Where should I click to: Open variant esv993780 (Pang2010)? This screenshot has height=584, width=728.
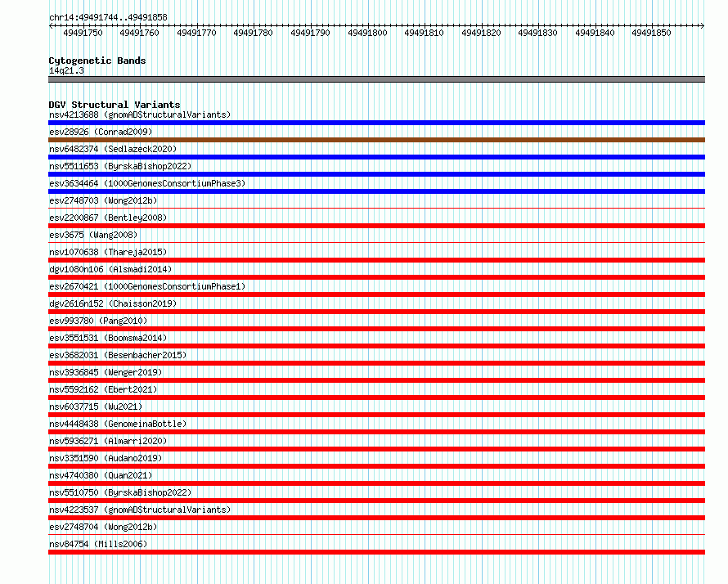[98, 321]
